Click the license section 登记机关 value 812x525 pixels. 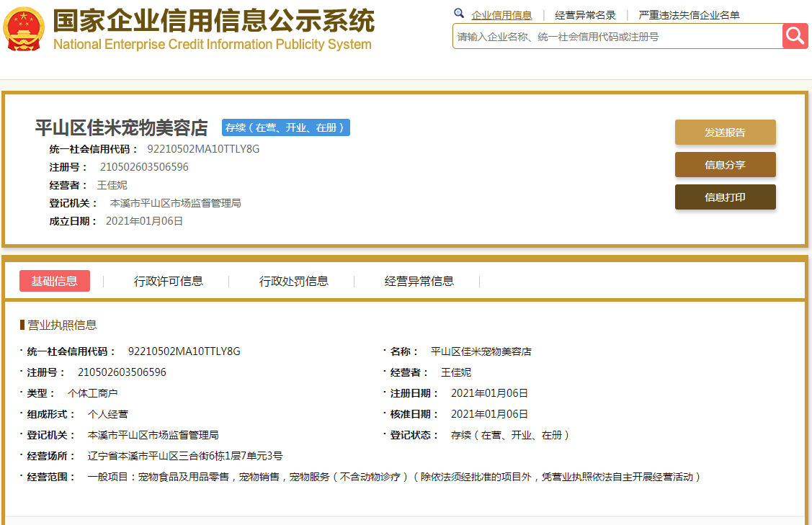[x=153, y=435]
